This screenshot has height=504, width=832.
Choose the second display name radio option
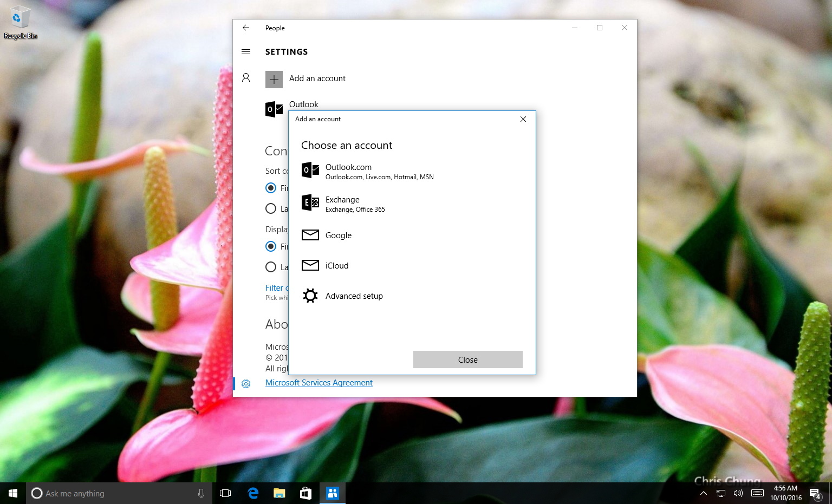click(271, 267)
